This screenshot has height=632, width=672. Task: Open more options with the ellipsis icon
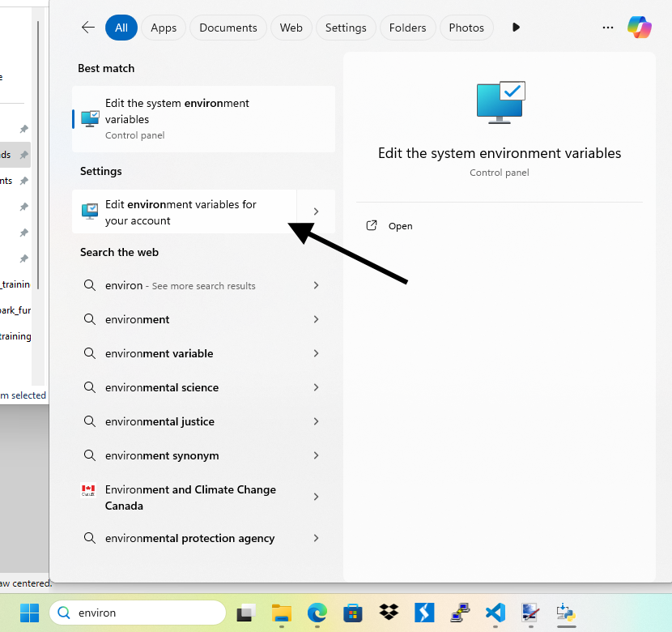click(607, 27)
